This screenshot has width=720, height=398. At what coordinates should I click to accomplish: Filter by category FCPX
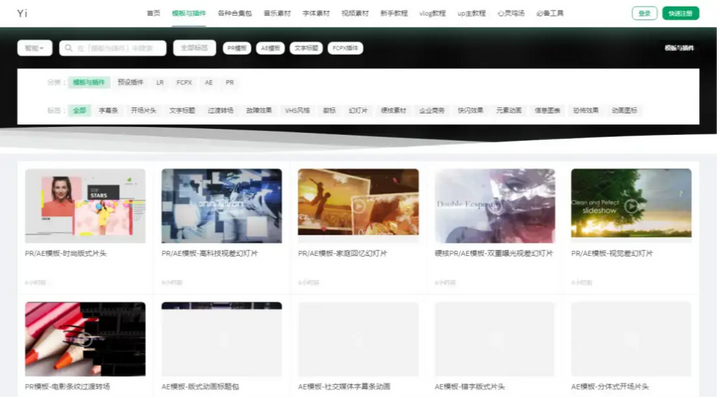click(184, 83)
